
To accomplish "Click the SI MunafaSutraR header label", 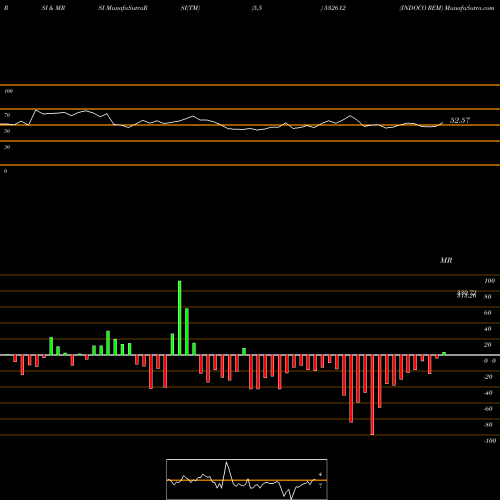I will click(123, 8).
